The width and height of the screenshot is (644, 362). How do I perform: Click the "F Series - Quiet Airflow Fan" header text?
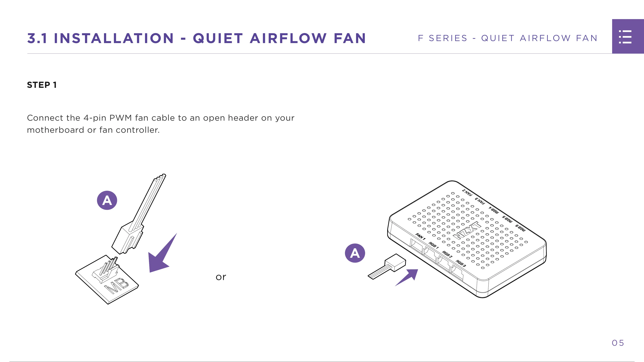pos(507,38)
